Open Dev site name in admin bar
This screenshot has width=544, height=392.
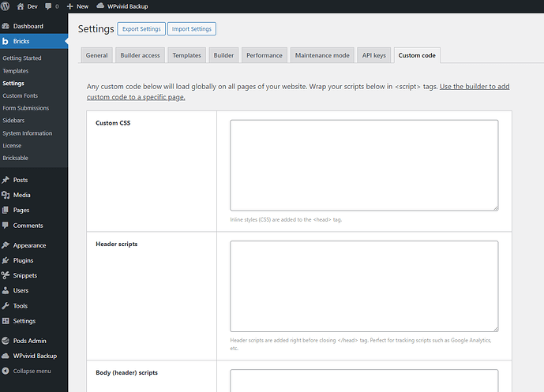point(32,6)
